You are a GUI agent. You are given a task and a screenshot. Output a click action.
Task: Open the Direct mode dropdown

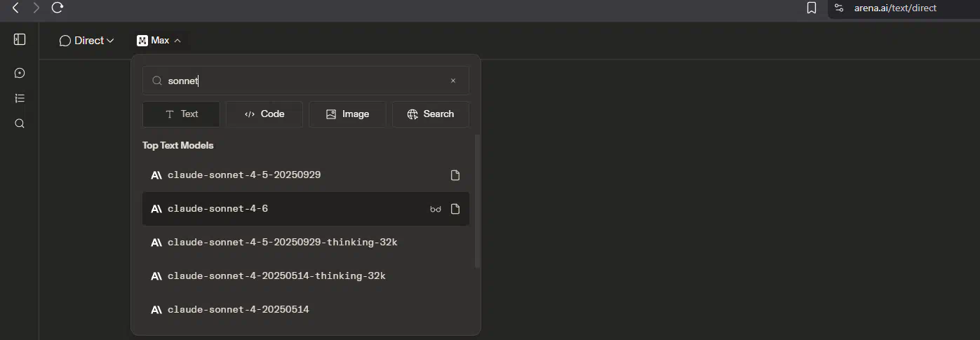click(x=86, y=41)
